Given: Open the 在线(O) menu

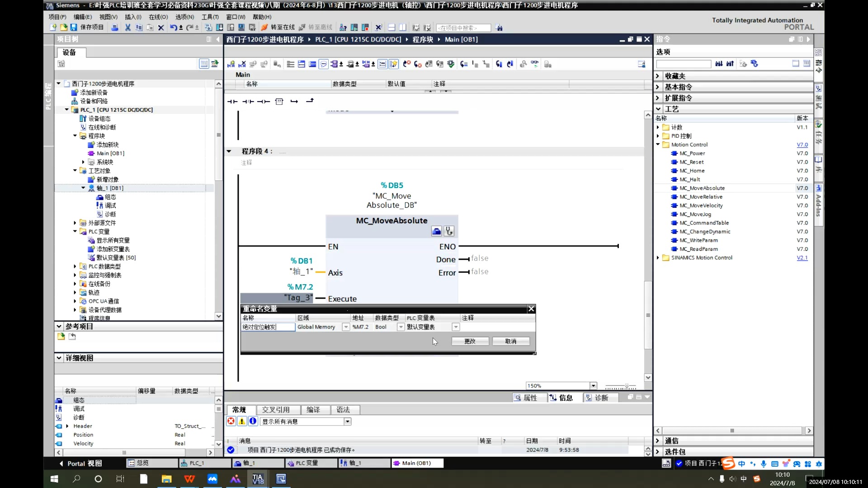Looking at the screenshot, I should click(x=158, y=17).
